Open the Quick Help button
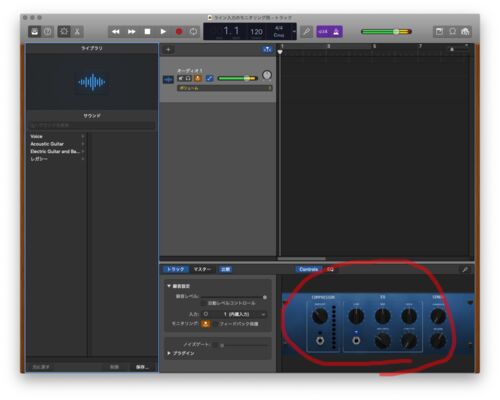Screen dimensions: 500x400 pos(48,32)
